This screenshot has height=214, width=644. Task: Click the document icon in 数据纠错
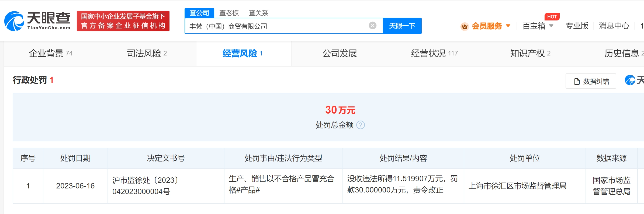(577, 82)
